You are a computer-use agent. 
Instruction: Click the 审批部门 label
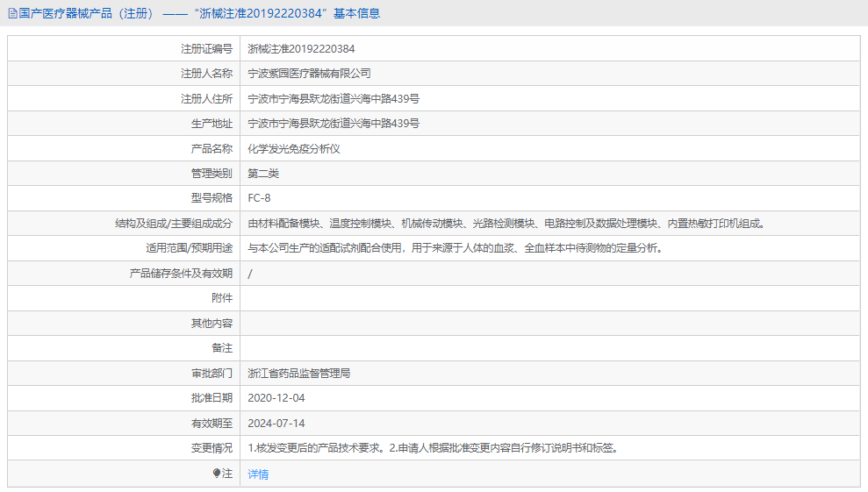[212, 374]
